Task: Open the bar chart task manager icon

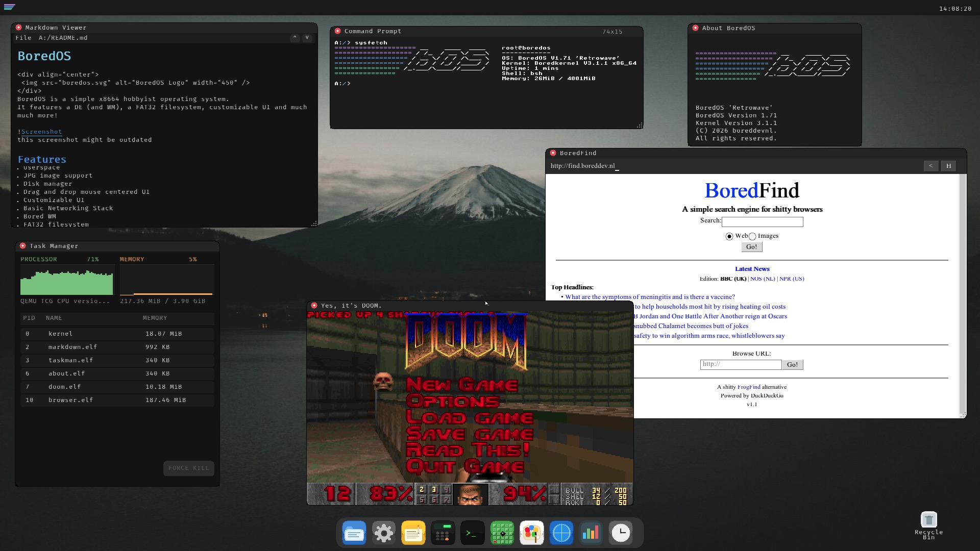Action: pos(591,532)
